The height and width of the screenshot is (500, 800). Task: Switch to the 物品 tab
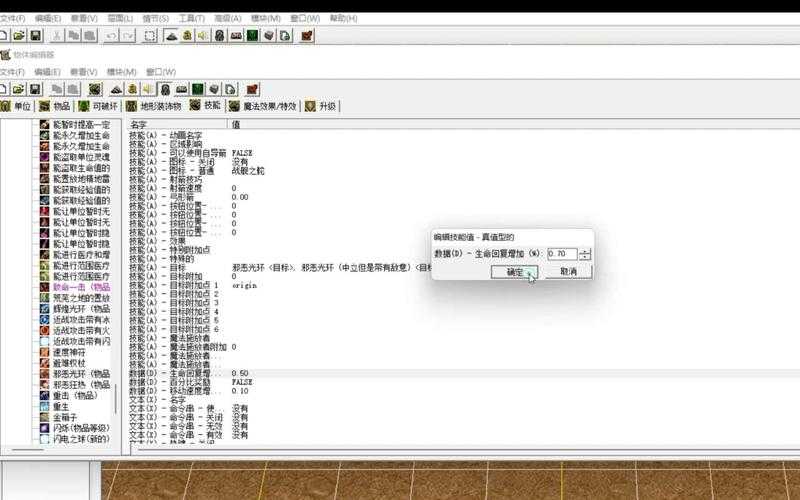(55, 106)
